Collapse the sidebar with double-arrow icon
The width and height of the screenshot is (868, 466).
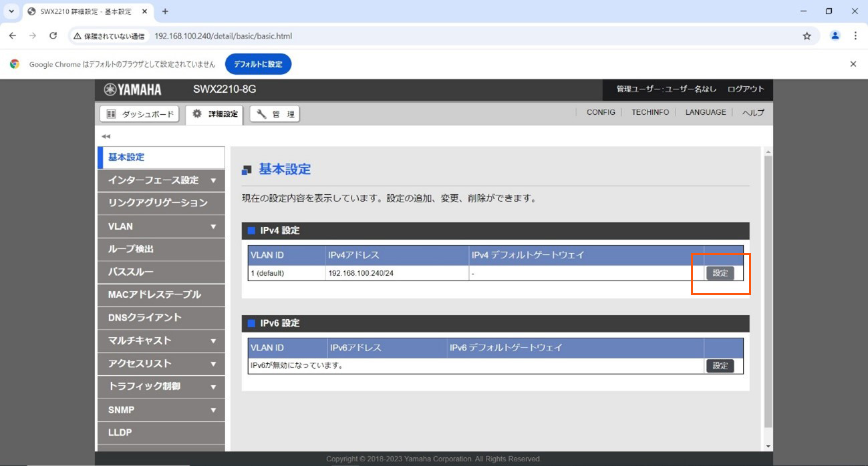(106, 136)
